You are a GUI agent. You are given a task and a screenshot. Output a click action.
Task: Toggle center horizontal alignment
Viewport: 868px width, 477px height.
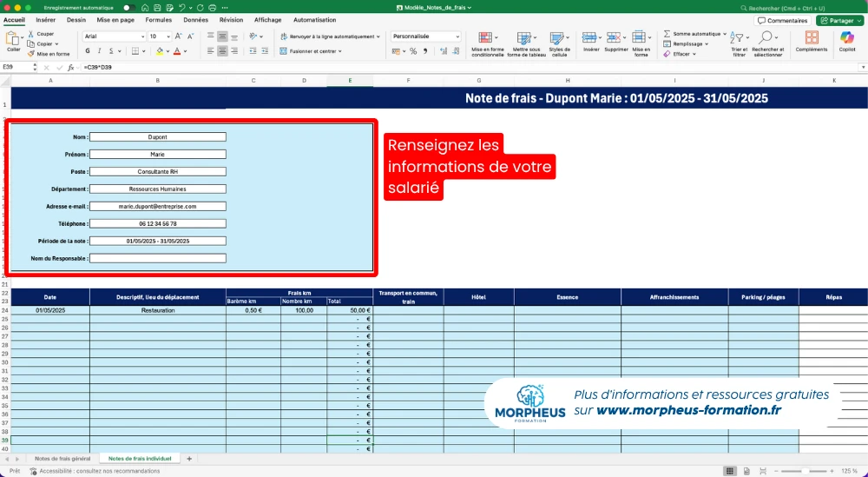(222, 51)
